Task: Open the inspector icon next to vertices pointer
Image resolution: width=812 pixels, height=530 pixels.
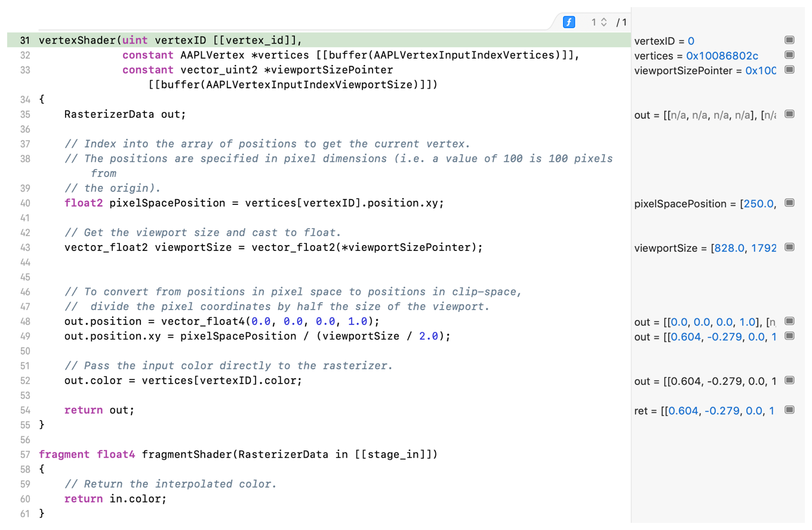Action: (789, 55)
